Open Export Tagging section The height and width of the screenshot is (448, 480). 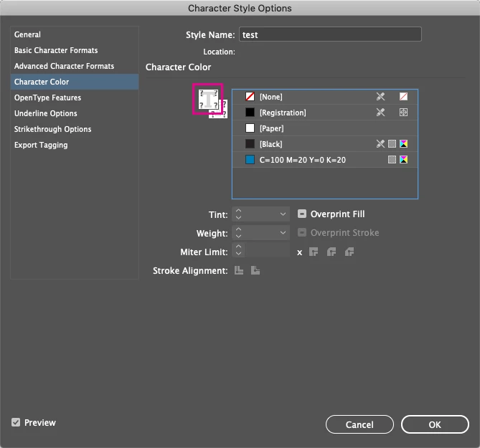point(75,145)
